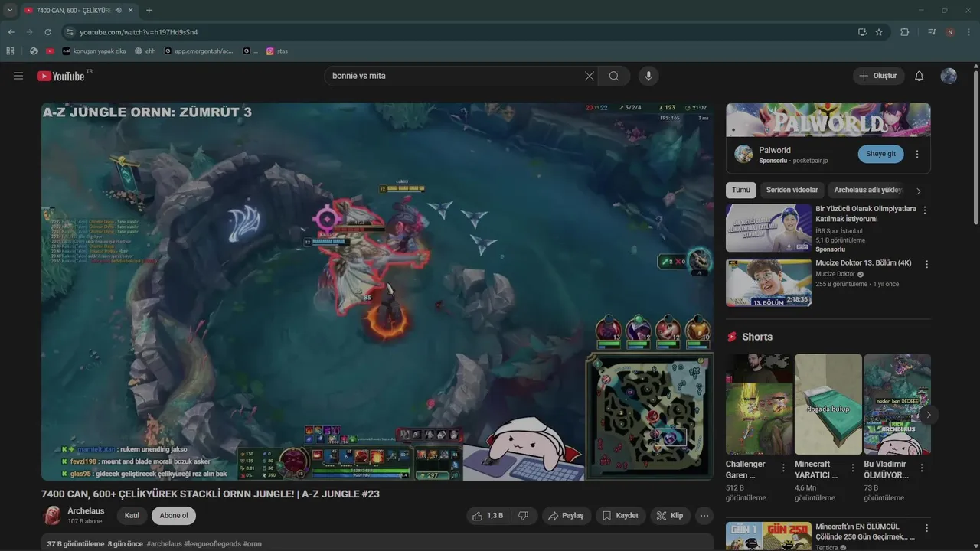Click the #leagueoflegends hashtag
Screen dimensions: 980x551
(212, 544)
